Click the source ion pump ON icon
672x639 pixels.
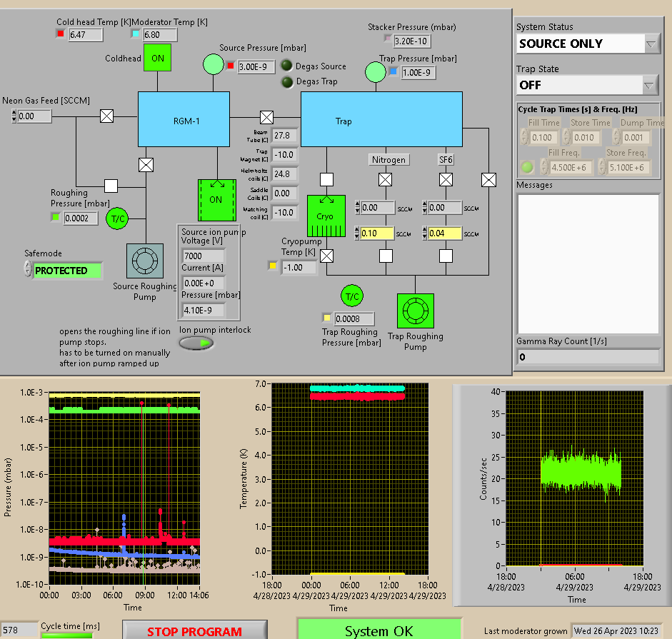click(x=216, y=200)
